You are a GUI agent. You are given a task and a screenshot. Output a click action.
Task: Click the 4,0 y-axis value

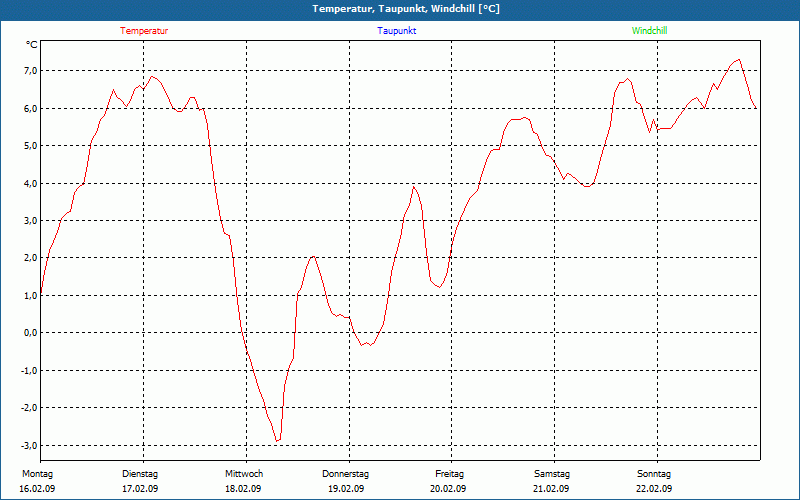(31, 183)
